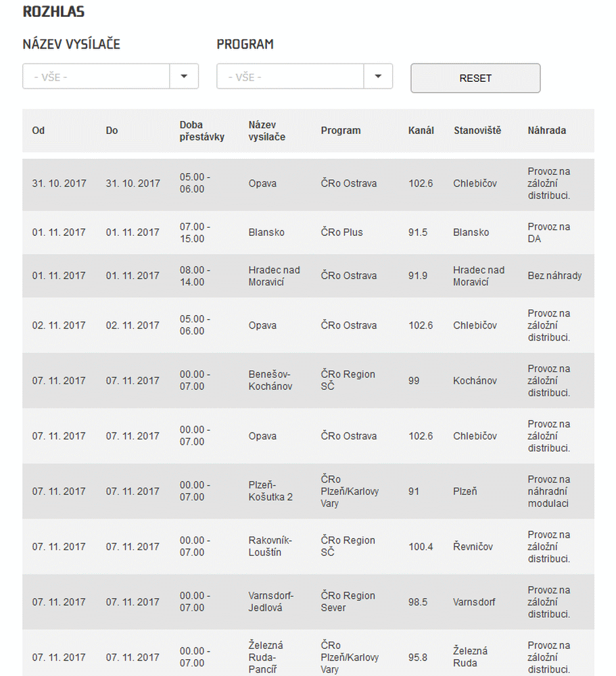Select the Blansko ČRo Plus row

click(x=308, y=233)
